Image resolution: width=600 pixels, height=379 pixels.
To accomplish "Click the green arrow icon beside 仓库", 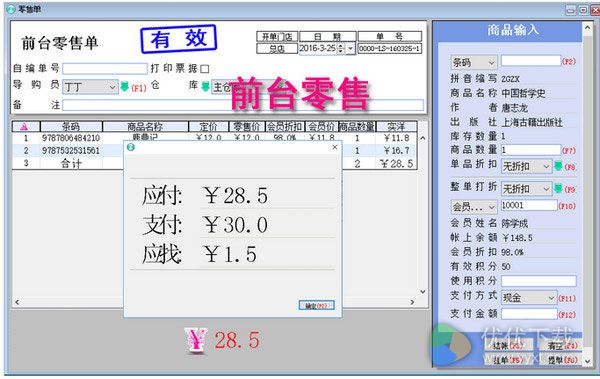I will tap(205, 87).
